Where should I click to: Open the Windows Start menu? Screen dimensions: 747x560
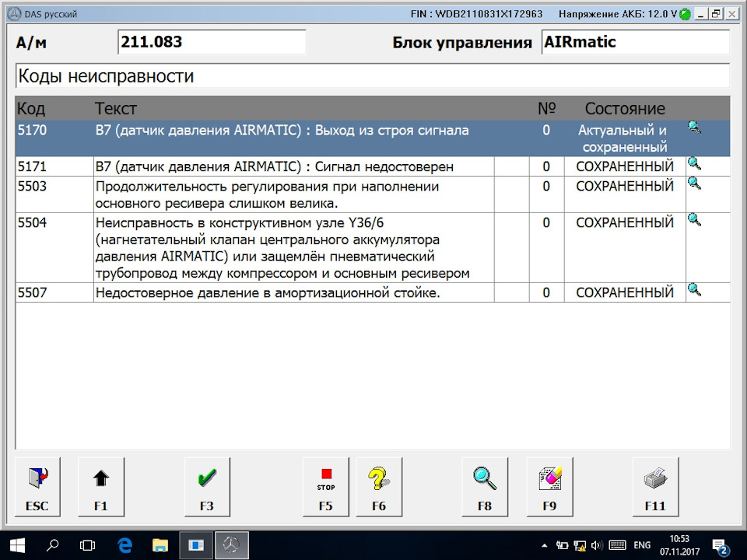(17, 545)
